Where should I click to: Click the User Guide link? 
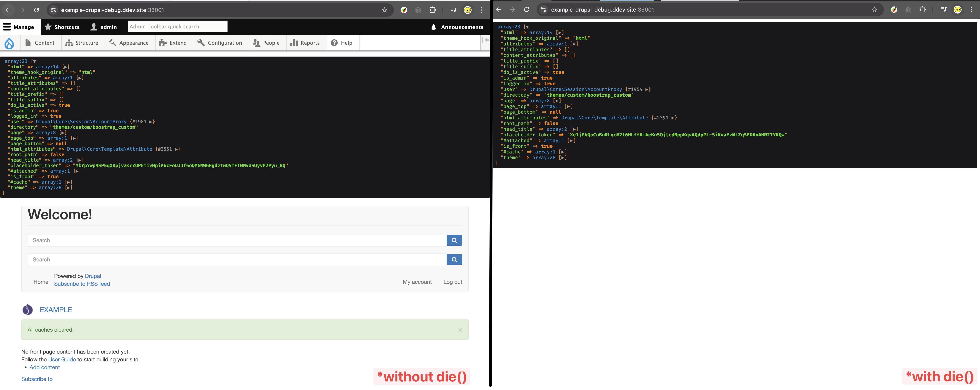click(62, 360)
